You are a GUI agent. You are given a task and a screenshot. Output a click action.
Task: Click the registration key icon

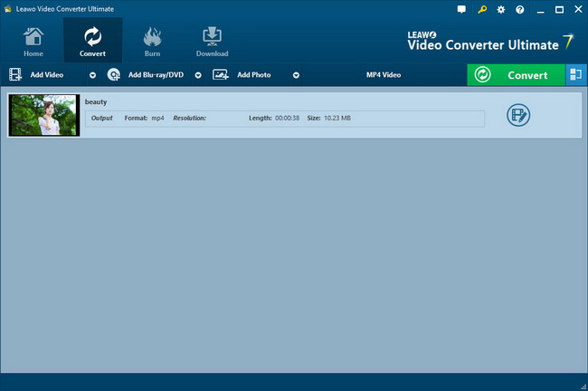pyautogui.click(x=481, y=9)
